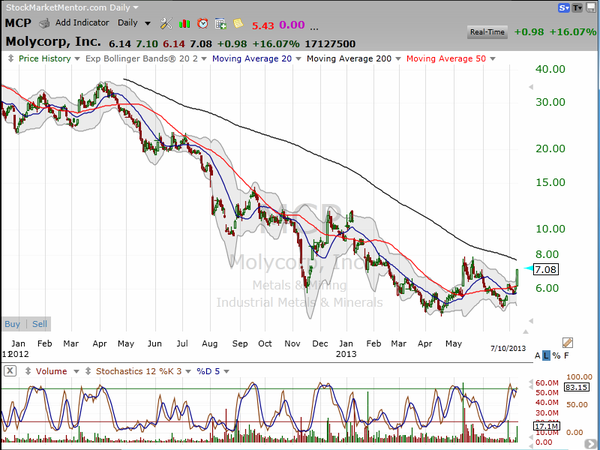Click the 40.00 price scale label
The width and height of the screenshot is (600, 450).
click(550, 69)
